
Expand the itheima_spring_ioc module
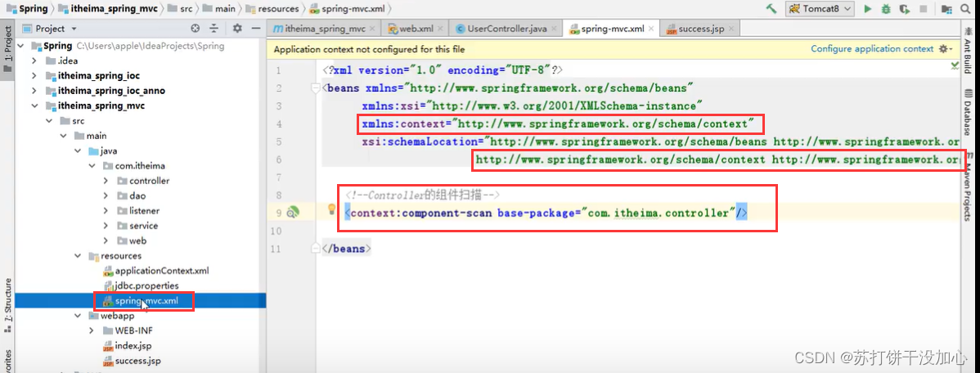tap(35, 75)
